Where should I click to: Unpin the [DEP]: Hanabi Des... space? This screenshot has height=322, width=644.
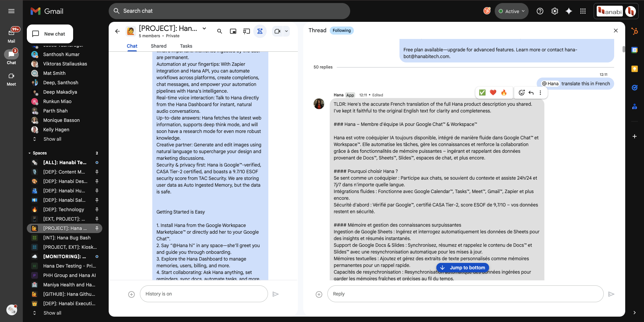tap(97, 181)
